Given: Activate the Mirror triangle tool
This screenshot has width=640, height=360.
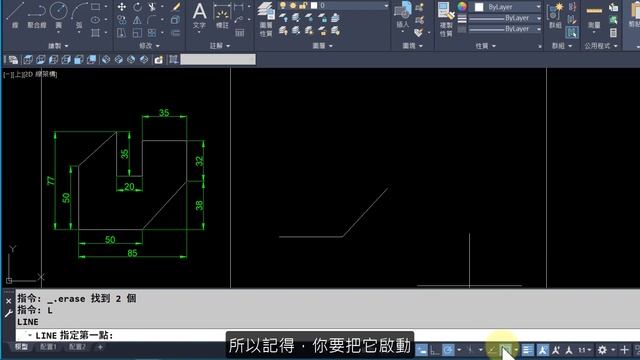Looking at the screenshot, I should pyautogui.click(x=137, y=20).
